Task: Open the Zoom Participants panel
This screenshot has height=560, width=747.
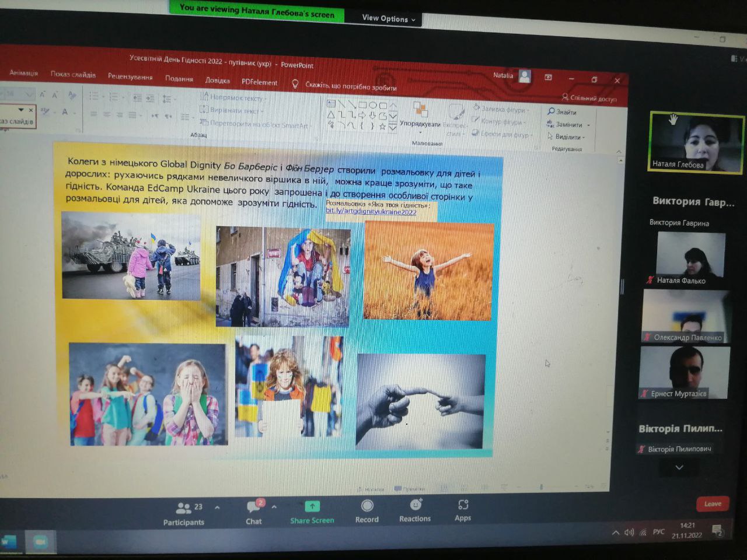Action: tap(184, 508)
